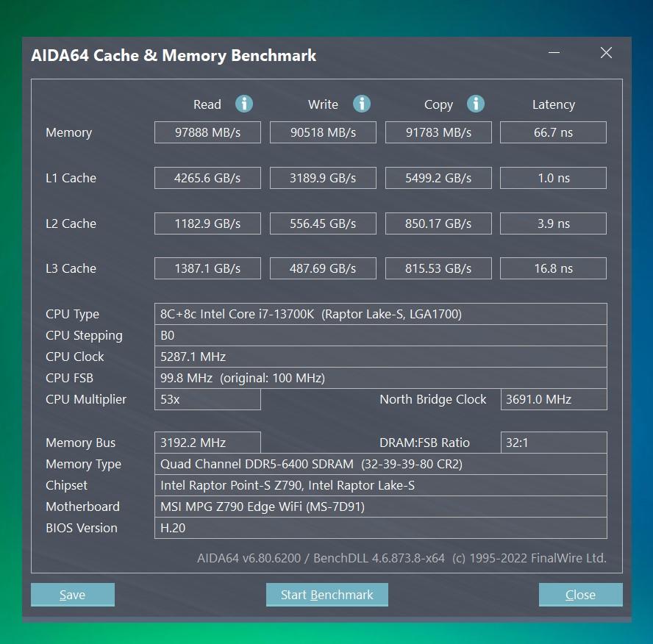Minimize the AIDA64 benchmark window

(554, 53)
